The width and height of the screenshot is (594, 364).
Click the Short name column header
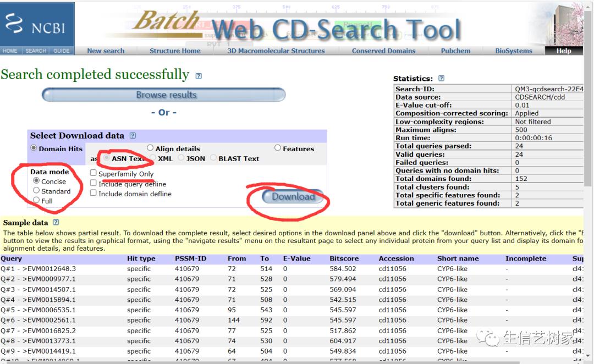[x=458, y=258]
